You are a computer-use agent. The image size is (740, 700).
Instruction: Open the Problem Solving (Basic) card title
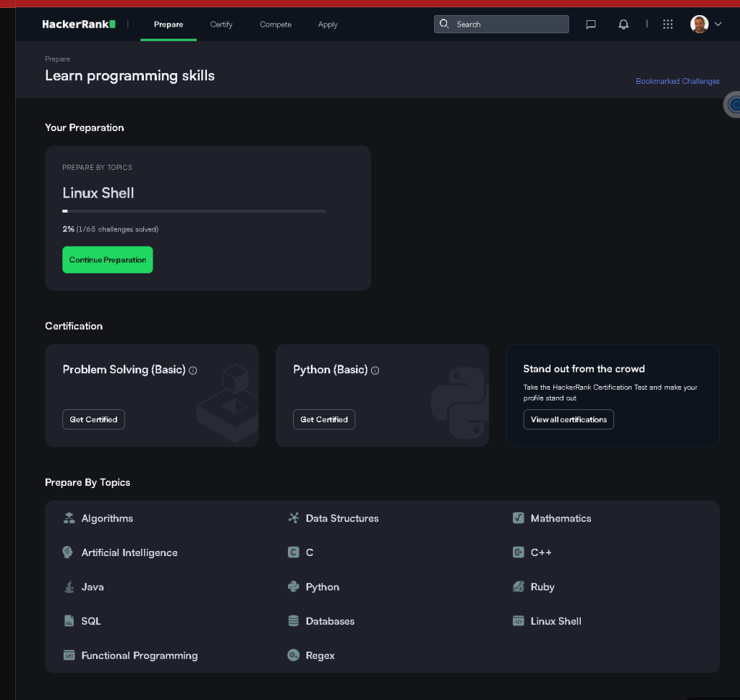pyautogui.click(x=124, y=370)
